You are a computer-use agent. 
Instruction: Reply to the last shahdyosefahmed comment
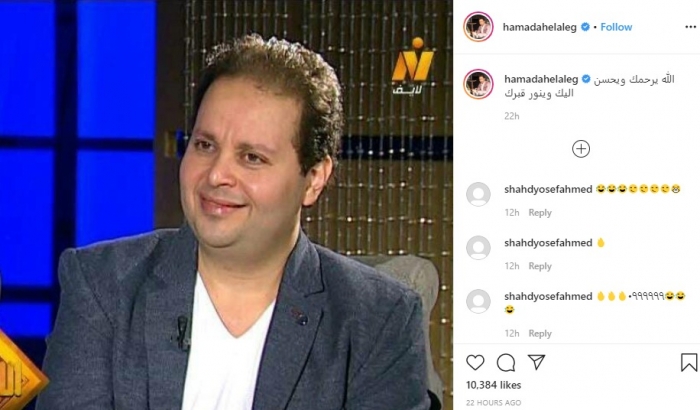540,334
